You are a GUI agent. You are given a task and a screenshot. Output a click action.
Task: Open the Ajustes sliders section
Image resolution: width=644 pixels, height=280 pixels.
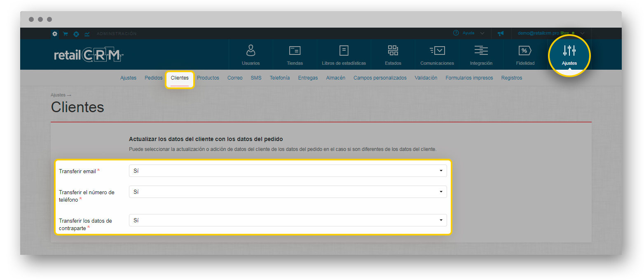coord(569,55)
